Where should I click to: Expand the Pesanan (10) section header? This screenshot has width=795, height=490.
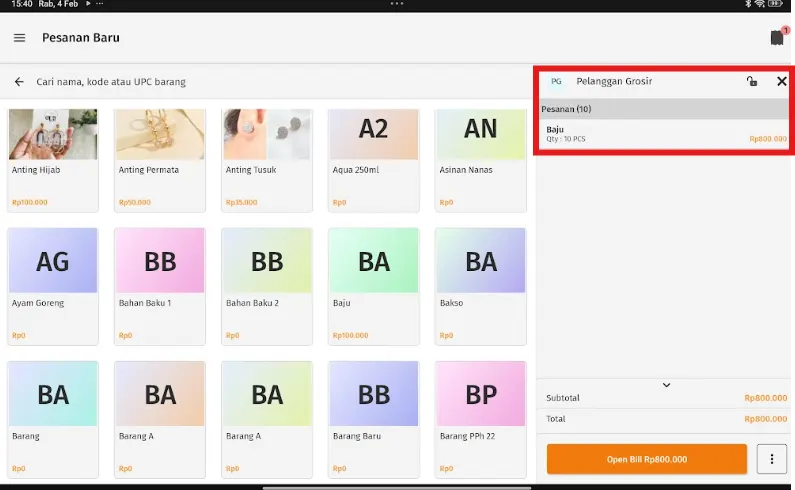tap(664, 109)
